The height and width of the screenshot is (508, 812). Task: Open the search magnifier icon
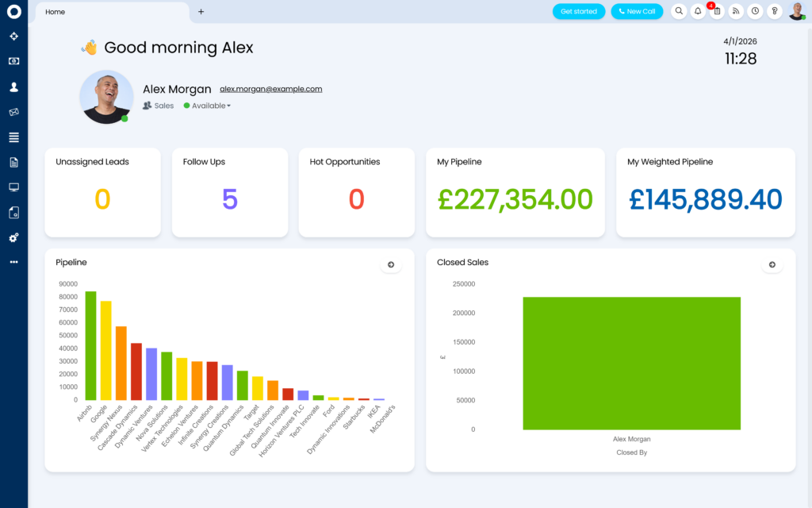pos(679,11)
